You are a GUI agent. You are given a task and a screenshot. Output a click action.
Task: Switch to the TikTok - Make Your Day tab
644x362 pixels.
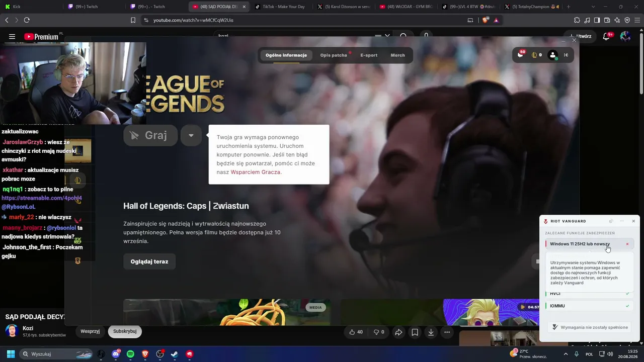[281, 7]
